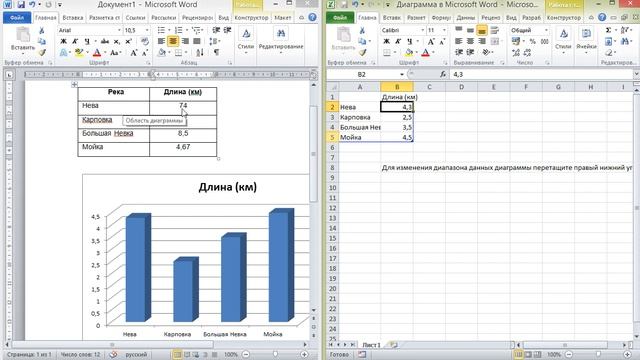Click Paste button in Word
Screen dimensions: 640x360
(23, 40)
